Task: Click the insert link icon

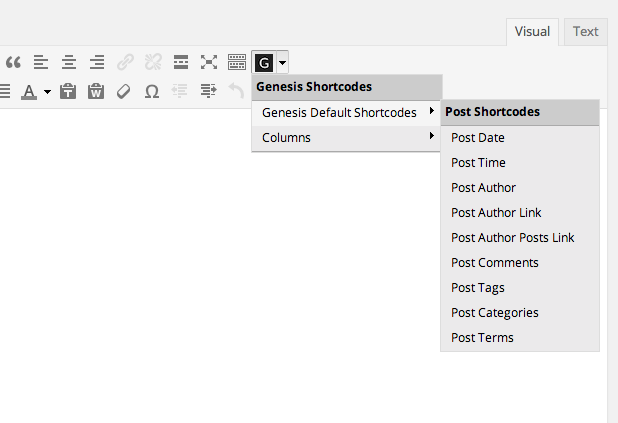Action: tap(125, 62)
